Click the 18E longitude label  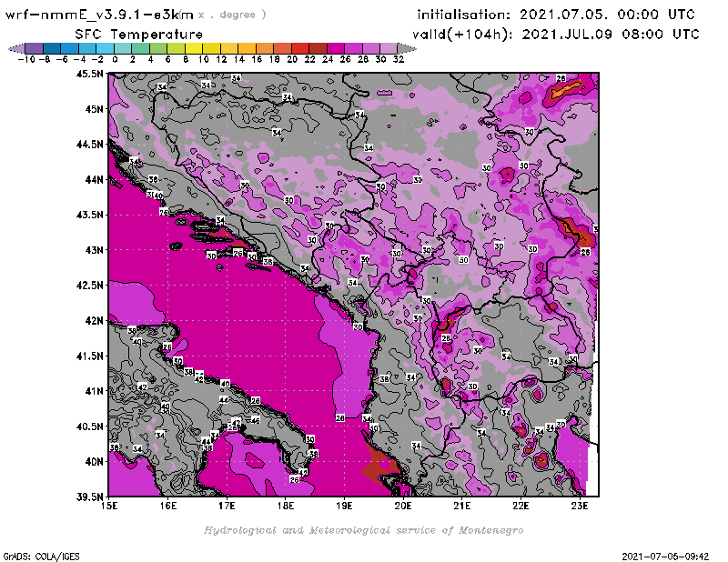[286, 506]
